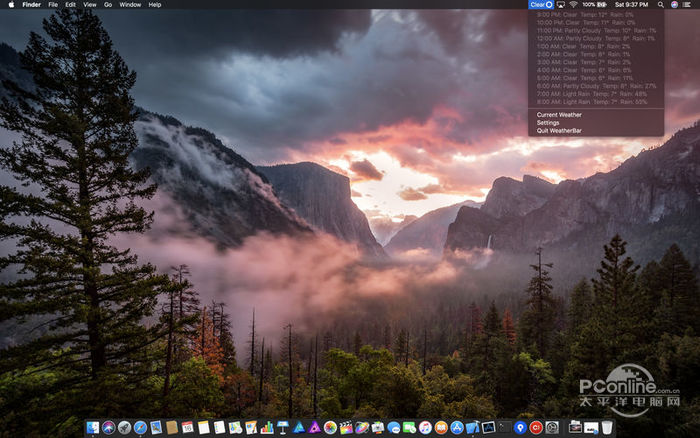Open Current Weather from the WeatherBar menu
700x438 pixels.
(x=559, y=114)
